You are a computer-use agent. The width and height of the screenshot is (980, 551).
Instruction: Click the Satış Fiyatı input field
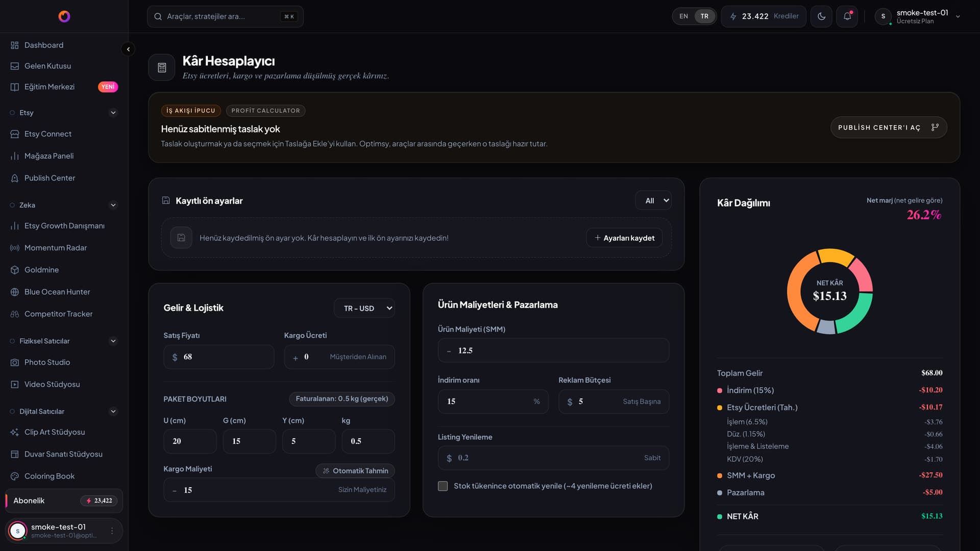219,357
